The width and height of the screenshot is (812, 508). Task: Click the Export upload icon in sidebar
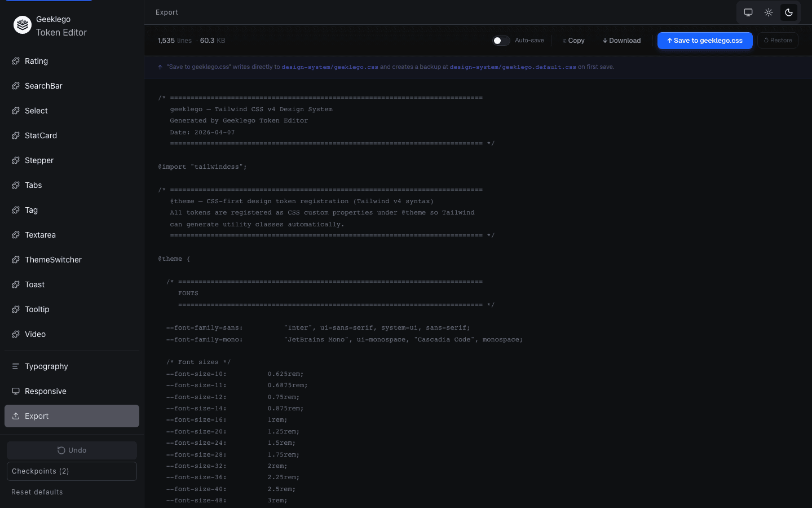click(16, 416)
